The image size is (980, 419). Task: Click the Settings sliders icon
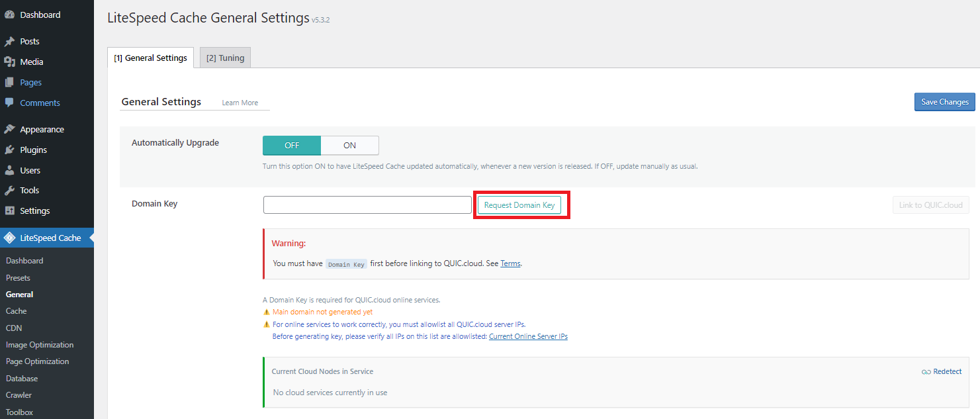tap(9, 210)
